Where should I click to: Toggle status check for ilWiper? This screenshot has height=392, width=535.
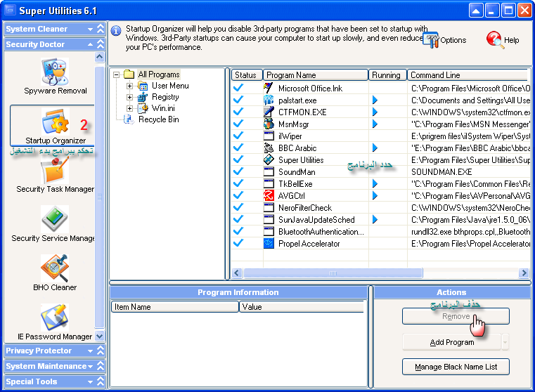point(238,136)
